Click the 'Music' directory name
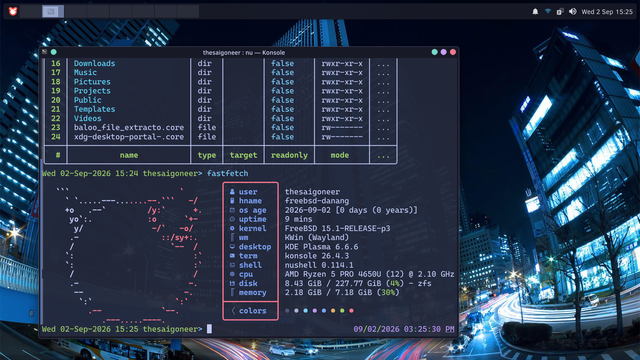 [x=85, y=72]
